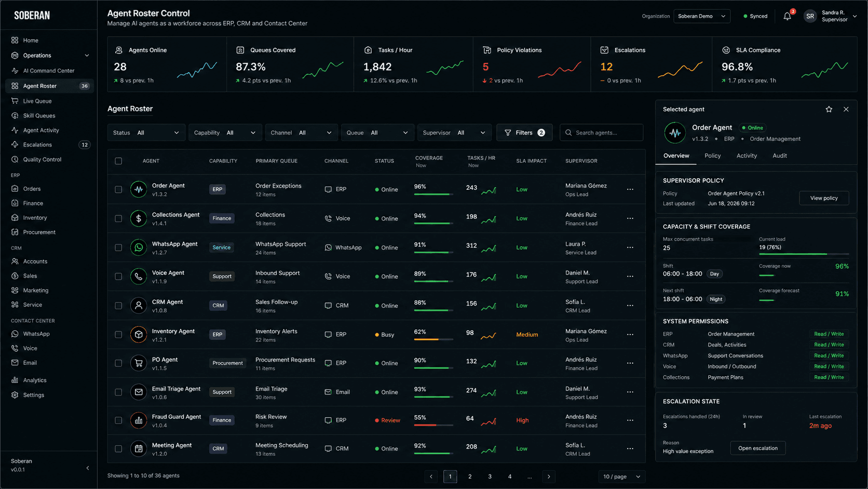The image size is (868, 489).
Task: Open the notifications bell
Action: tap(787, 16)
